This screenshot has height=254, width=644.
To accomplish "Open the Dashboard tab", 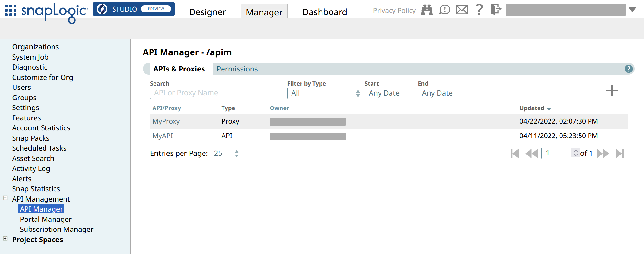I will click(x=325, y=12).
